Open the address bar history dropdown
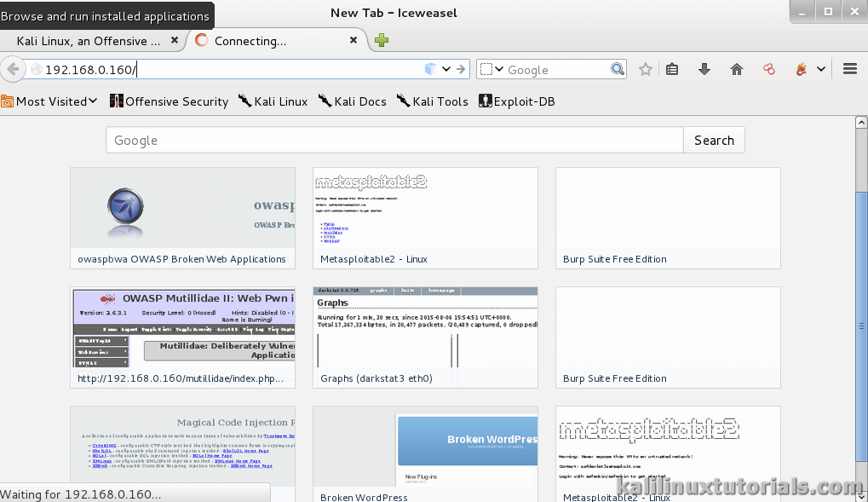Screen dimensions: 868x502 pyautogui.click(x=444, y=69)
